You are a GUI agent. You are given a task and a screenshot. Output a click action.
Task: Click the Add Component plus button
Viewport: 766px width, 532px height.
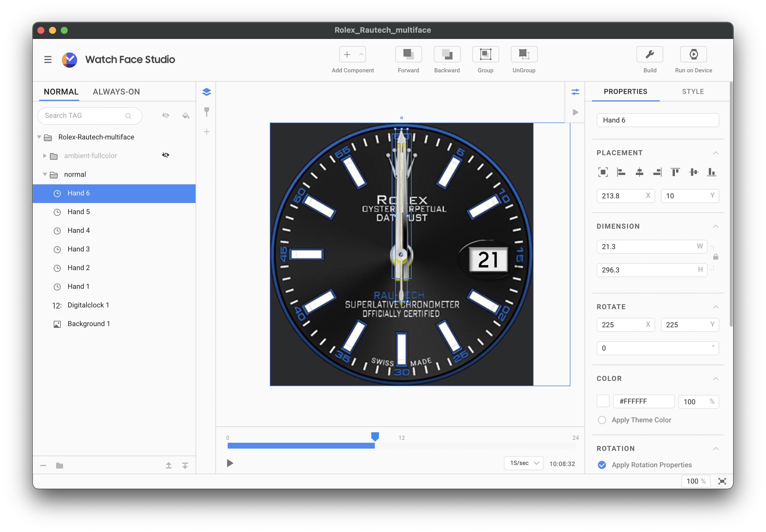pyautogui.click(x=347, y=54)
